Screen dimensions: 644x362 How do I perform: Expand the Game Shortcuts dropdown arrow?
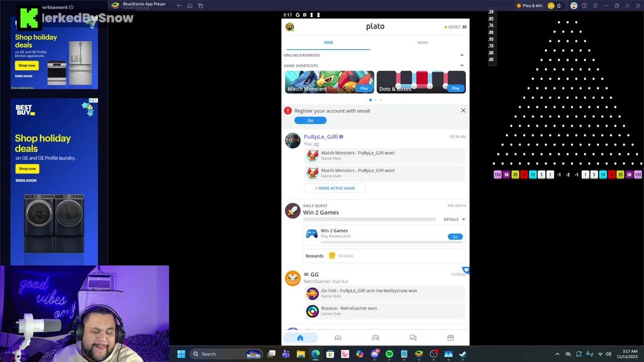pos(462,65)
